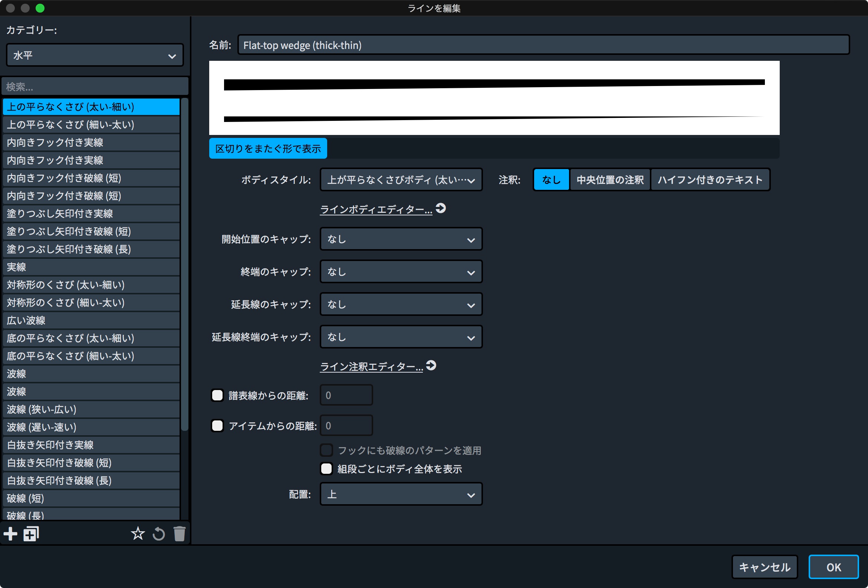Select 塗りつぶし矢印付き破線 (短) in list
This screenshot has height=588, width=868.
tap(91, 231)
